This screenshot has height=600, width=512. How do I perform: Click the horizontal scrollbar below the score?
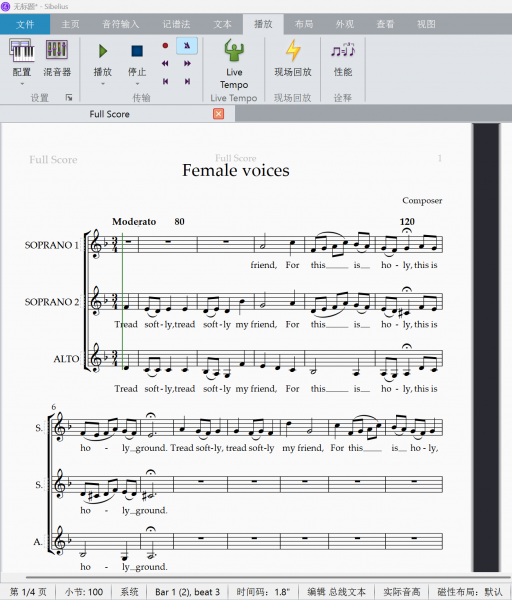(269, 577)
